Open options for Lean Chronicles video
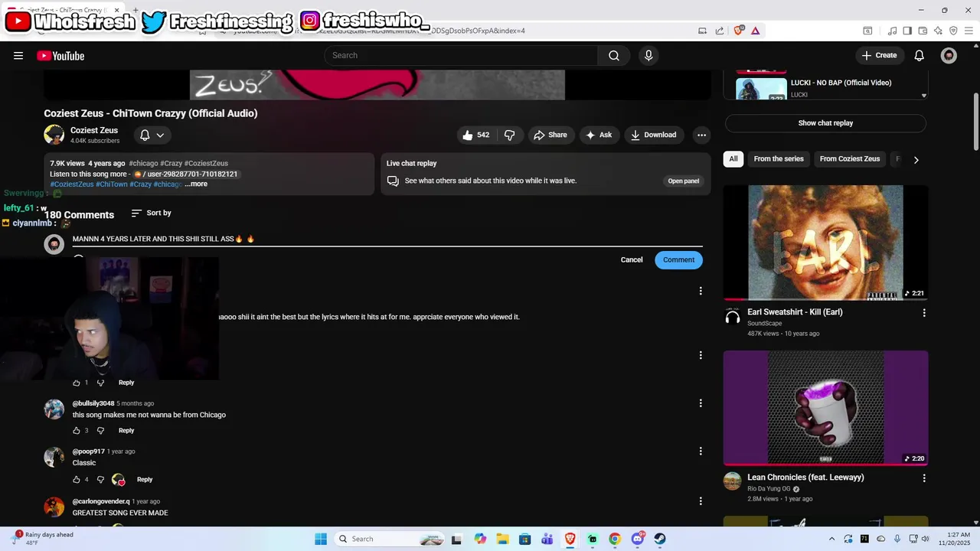Screen dimensions: 980x551 pyautogui.click(x=924, y=478)
